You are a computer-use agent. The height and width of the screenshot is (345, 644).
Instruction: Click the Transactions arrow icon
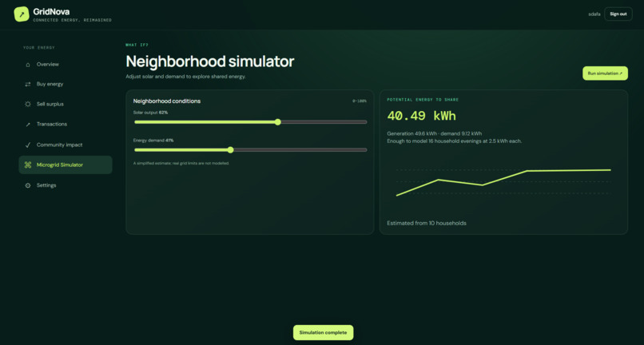tap(28, 125)
